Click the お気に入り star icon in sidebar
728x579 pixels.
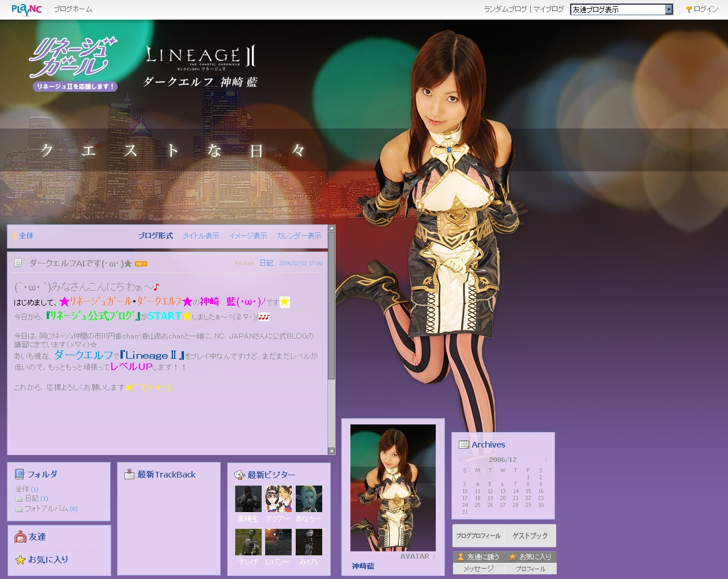tap(20, 559)
